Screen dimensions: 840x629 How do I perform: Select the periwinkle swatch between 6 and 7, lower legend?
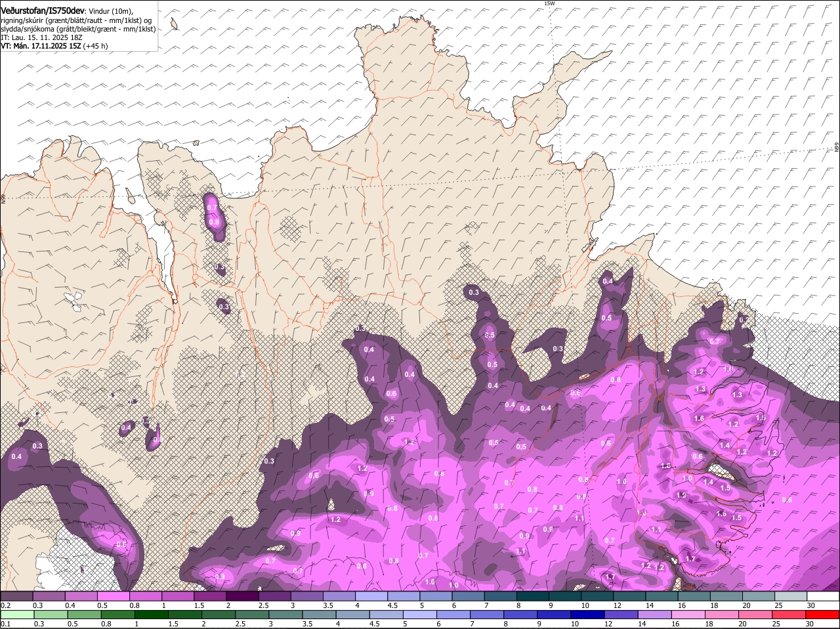pos(453,615)
